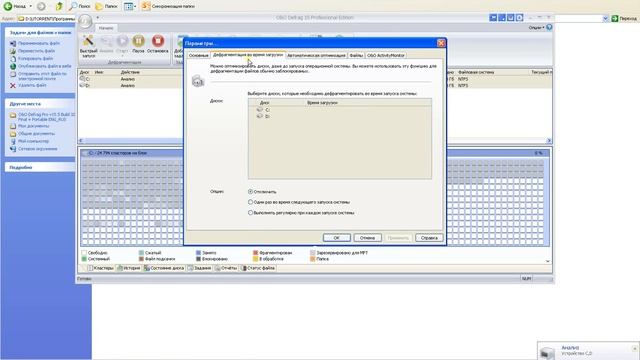Click drive C icon in main disk list

pyautogui.click(x=82, y=79)
